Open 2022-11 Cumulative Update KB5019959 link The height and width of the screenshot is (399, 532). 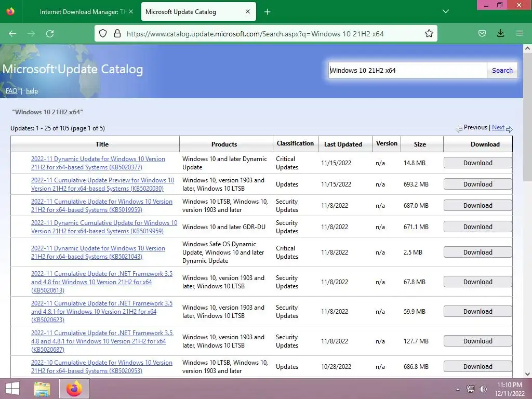(x=102, y=206)
